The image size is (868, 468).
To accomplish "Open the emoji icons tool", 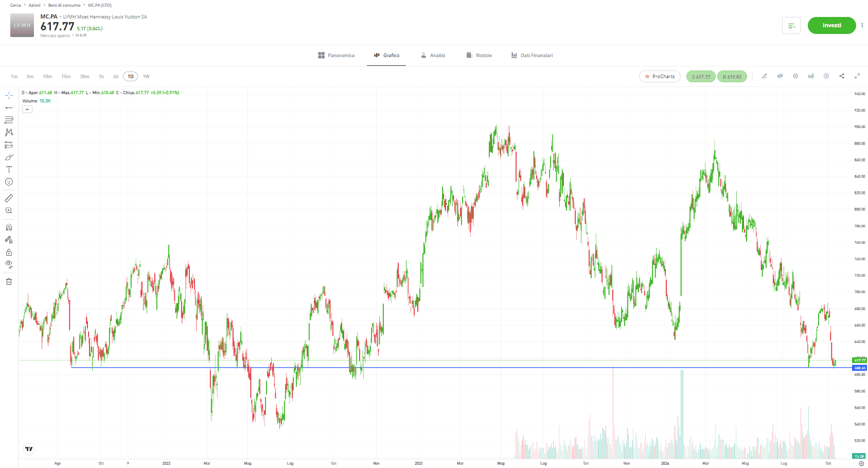I will point(9,182).
